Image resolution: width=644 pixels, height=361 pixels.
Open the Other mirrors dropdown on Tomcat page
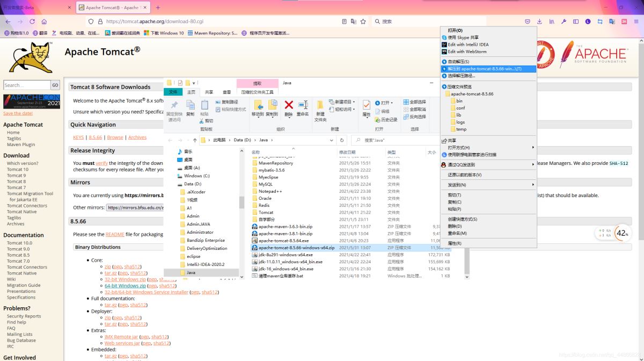pyautogui.click(x=134, y=207)
